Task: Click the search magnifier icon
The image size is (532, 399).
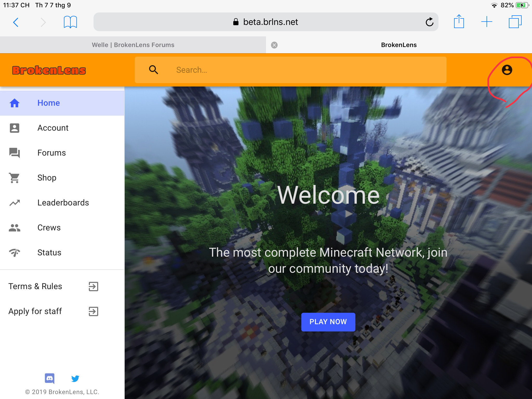Action: tap(154, 70)
